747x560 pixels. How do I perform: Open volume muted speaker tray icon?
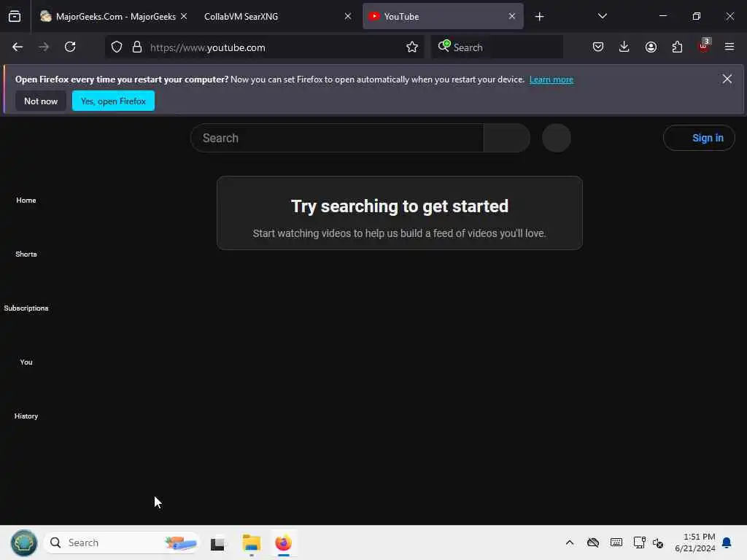(658, 542)
